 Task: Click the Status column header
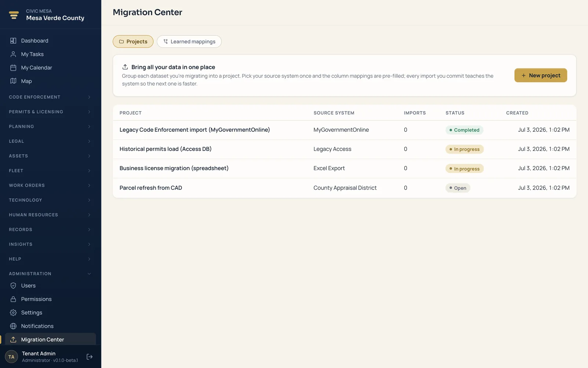455,113
